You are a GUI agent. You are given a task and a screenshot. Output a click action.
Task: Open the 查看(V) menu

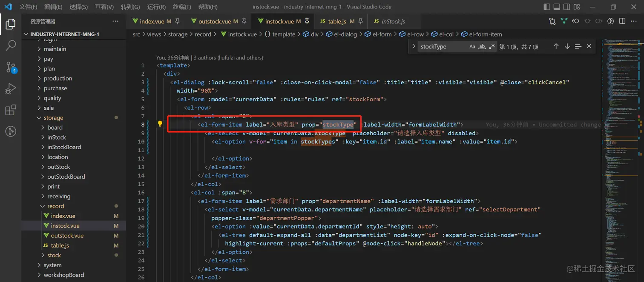pos(104,7)
